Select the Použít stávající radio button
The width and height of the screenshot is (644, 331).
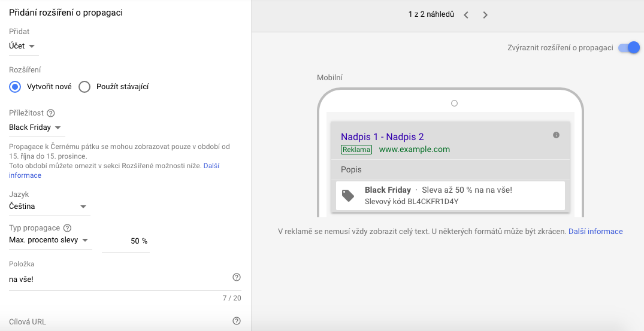[84, 87]
